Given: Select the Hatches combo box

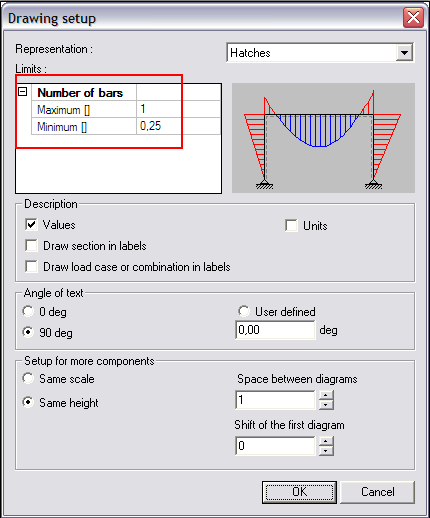Looking at the screenshot, I should pyautogui.click(x=320, y=52).
